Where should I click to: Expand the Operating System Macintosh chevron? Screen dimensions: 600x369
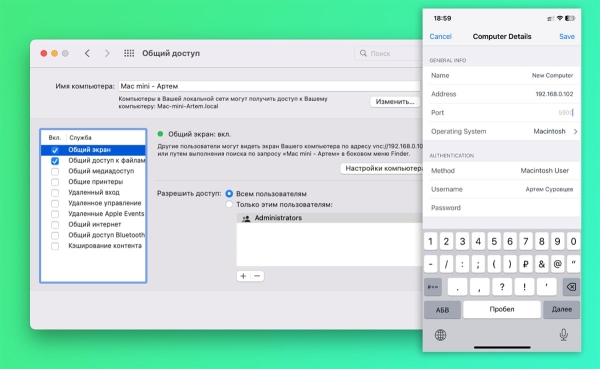(576, 131)
